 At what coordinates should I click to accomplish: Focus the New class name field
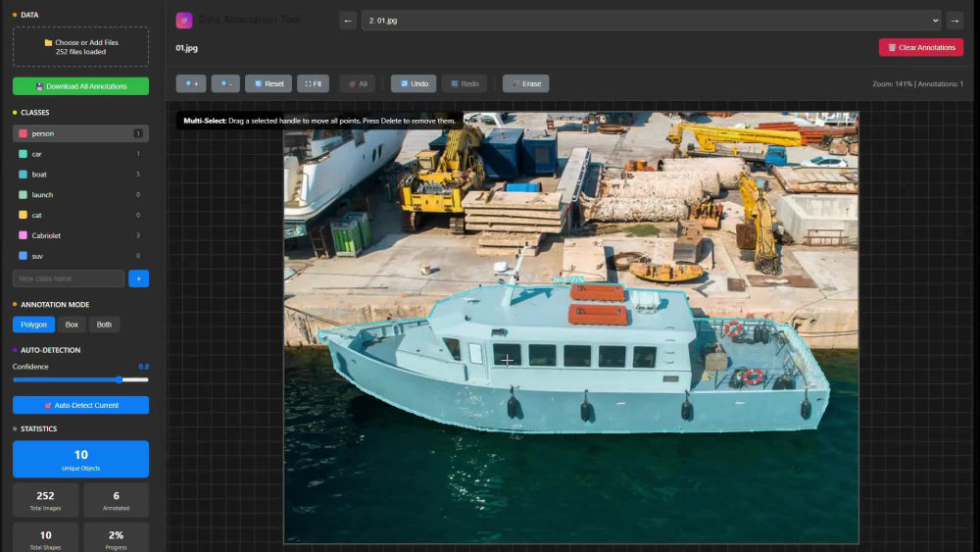tap(69, 278)
